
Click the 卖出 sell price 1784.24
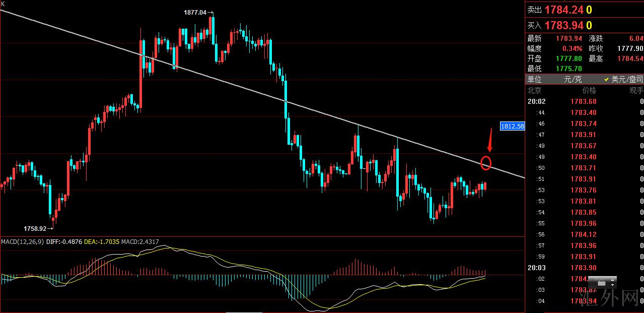pos(564,10)
